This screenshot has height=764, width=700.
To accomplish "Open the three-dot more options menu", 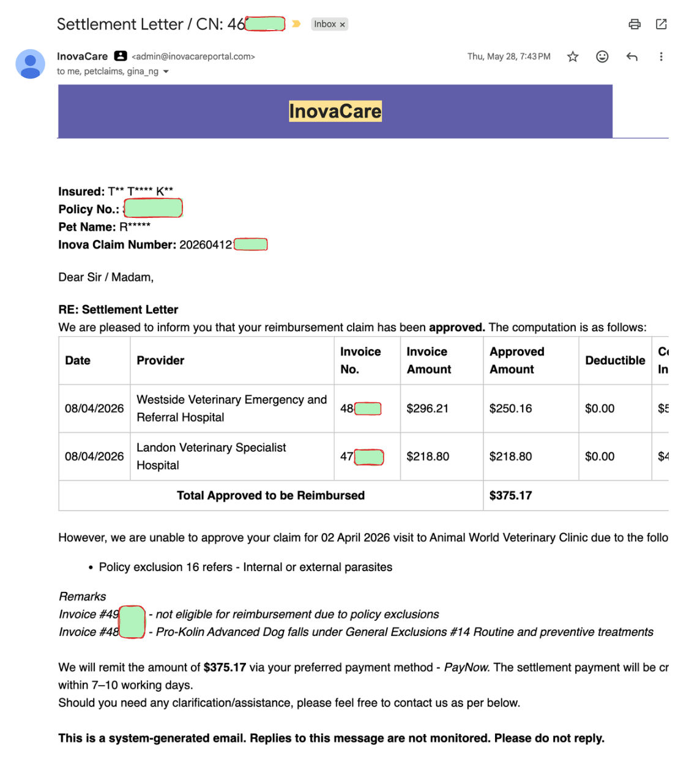I will click(661, 56).
